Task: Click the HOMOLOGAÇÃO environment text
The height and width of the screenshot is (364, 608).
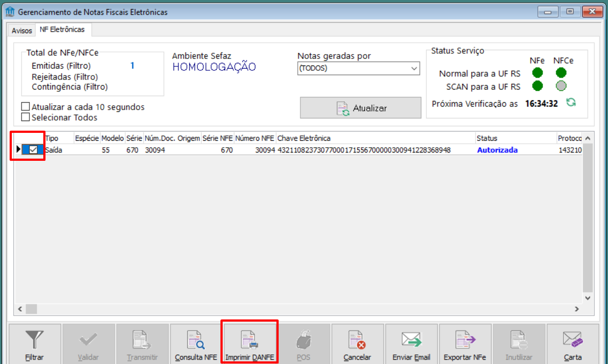Action: pos(214,67)
